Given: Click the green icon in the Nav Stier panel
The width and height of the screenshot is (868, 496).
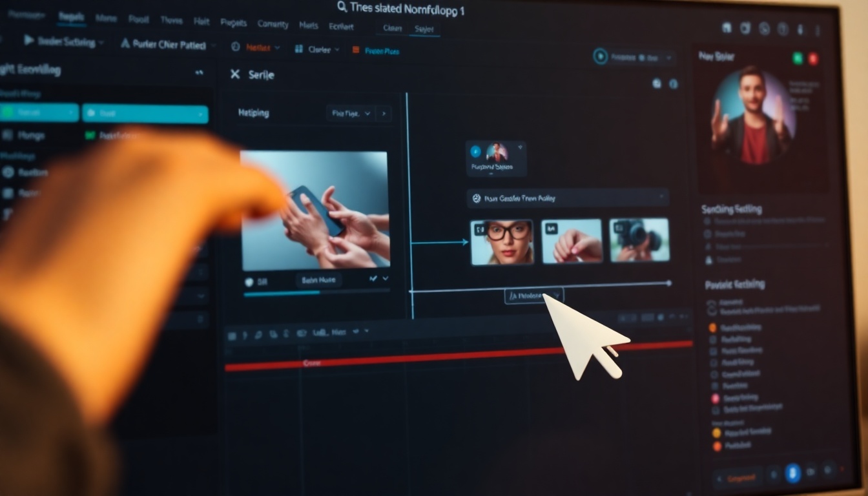Looking at the screenshot, I should 798,58.
